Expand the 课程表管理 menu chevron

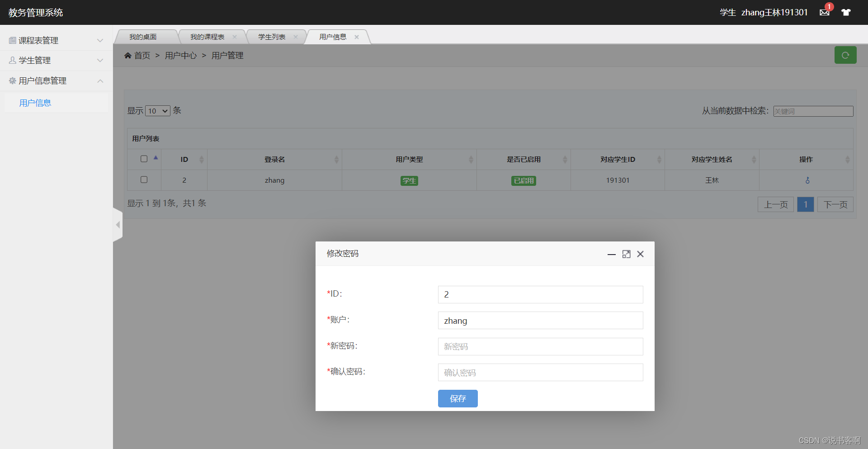(x=100, y=40)
